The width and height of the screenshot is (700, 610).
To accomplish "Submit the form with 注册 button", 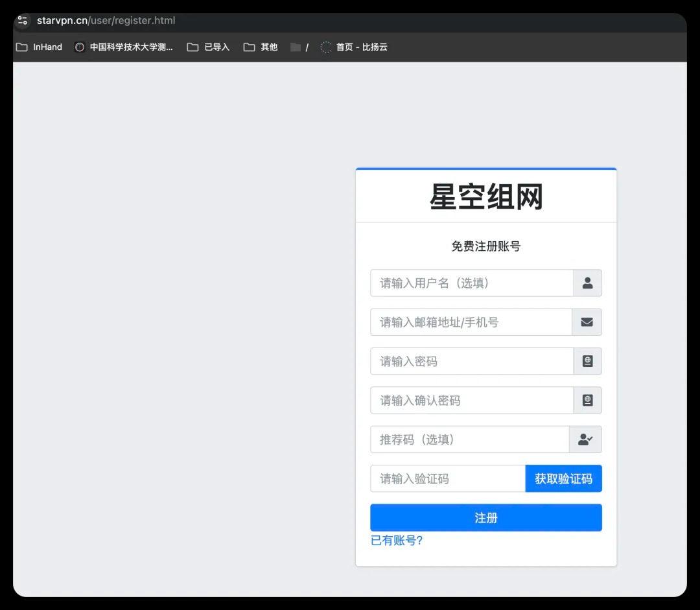I will pyautogui.click(x=485, y=518).
